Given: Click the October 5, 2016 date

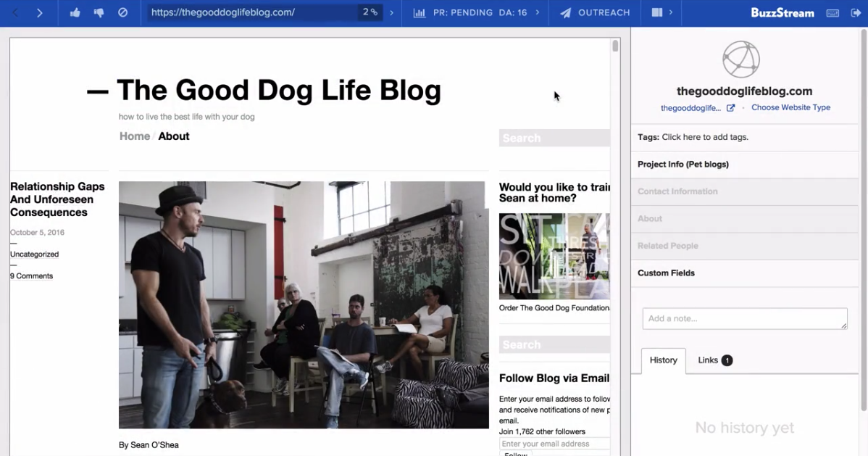Looking at the screenshot, I should pyautogui.click(x=37, y=233).
